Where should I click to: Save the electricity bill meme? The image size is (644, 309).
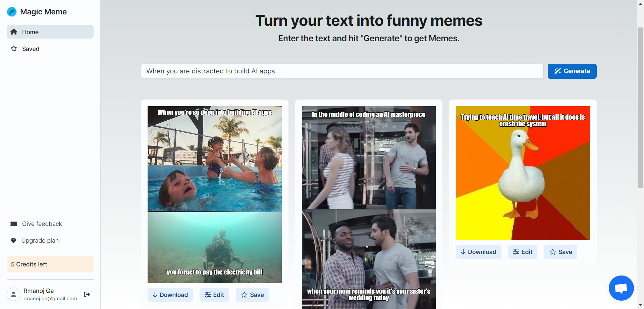[252, 295]
